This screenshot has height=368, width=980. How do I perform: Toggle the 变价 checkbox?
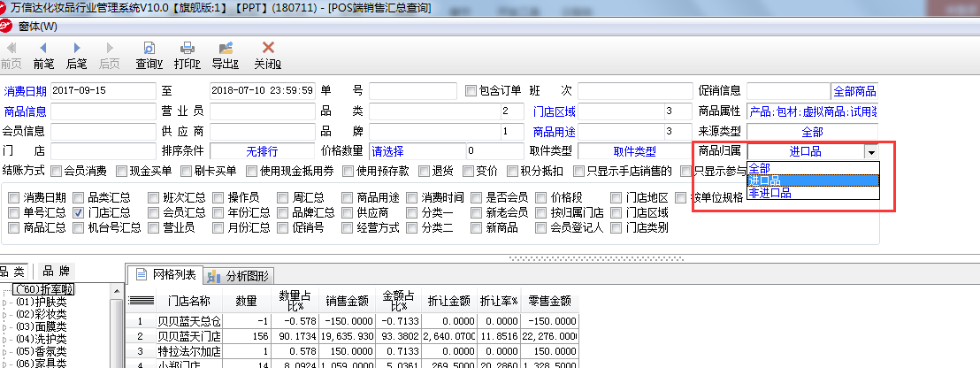point(468,172)
